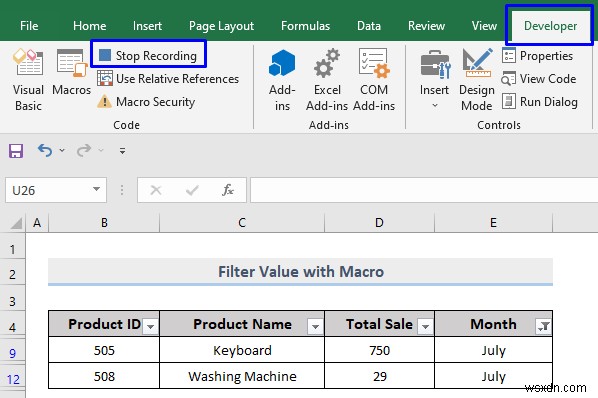This screenshot has height=398, width=598.
Task: Open the Visual Basic editor
Action: point(28,80)
